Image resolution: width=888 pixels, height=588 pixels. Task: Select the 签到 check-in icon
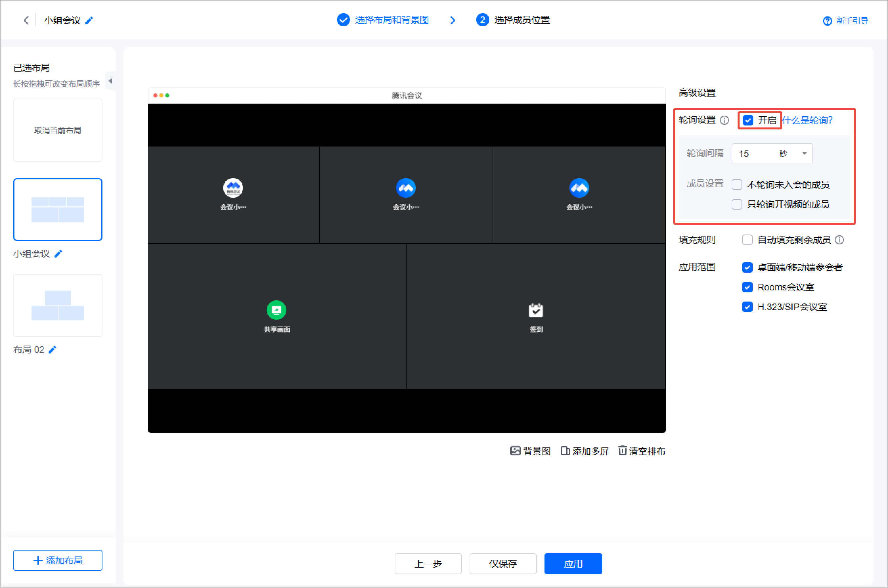point(536,310)
